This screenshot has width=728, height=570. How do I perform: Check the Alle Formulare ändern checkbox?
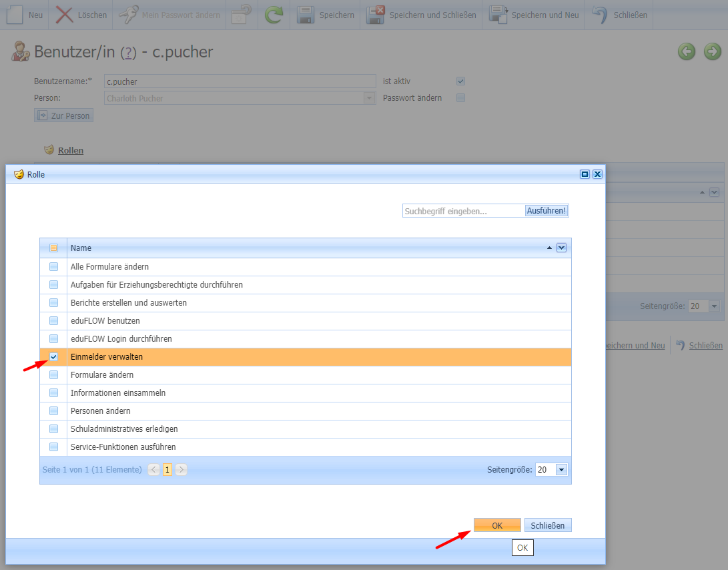click(x=53, y=267)
